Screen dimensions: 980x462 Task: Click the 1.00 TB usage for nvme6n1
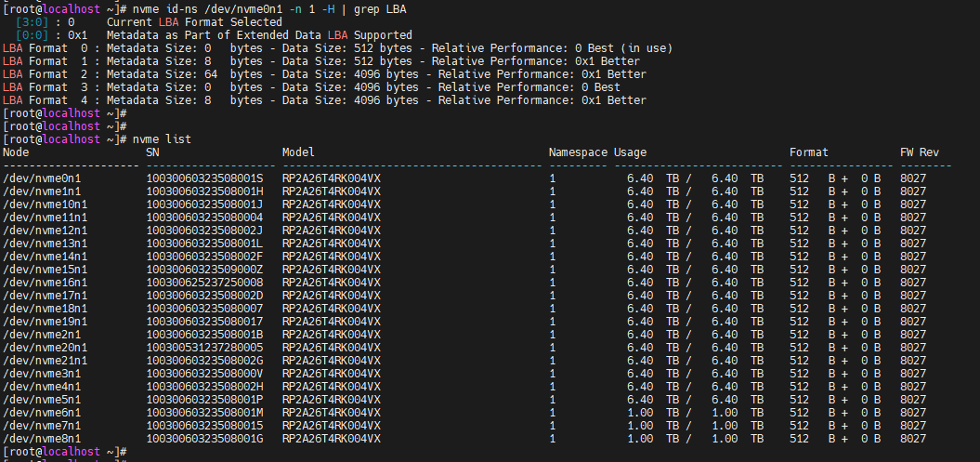695,413
